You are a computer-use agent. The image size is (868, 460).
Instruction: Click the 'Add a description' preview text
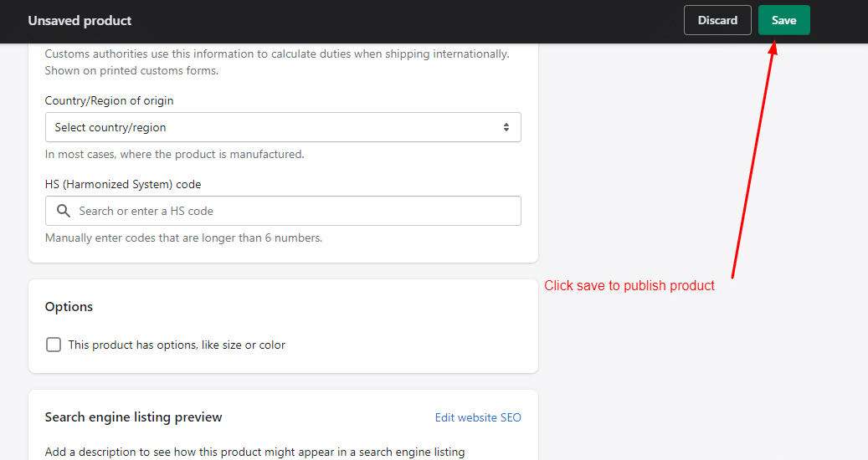tap(254, 452)
